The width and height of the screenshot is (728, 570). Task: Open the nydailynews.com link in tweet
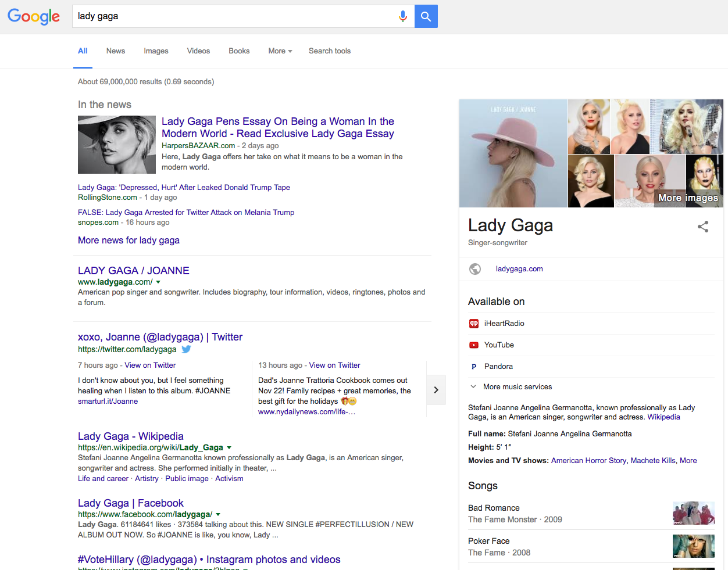306,412
